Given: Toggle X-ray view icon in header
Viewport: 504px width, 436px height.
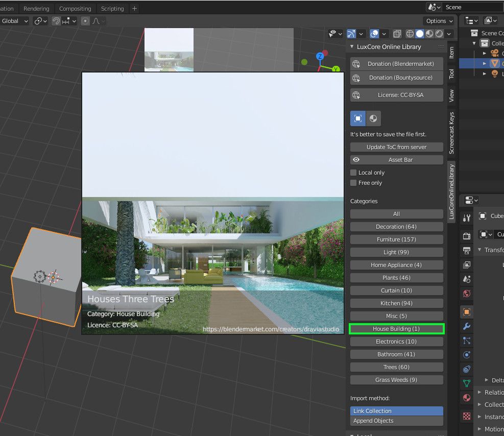Looking at the screenshot, I should pos(397,34).
